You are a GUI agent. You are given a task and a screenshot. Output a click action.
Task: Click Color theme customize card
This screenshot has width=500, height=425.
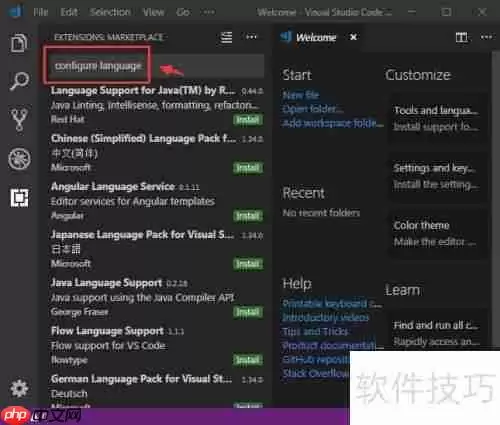437,233
